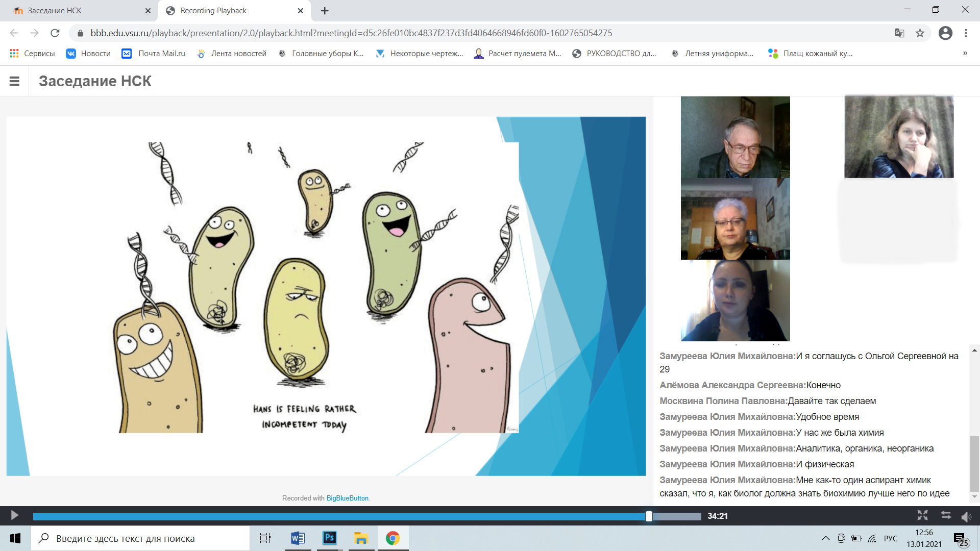This screenshot has width=980, height=551.
Task: Open the Windows Start menu
Action: tap(15, 538)
